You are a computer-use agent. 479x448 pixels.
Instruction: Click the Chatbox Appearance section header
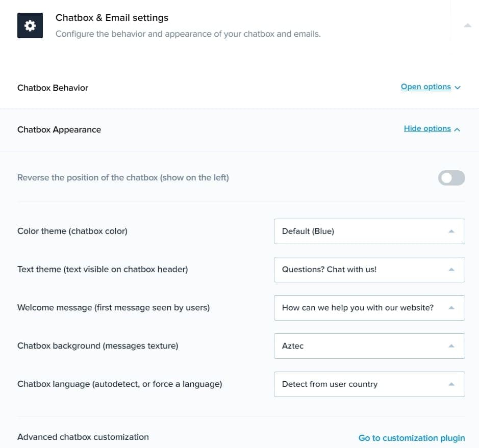(x=59, y=129)
